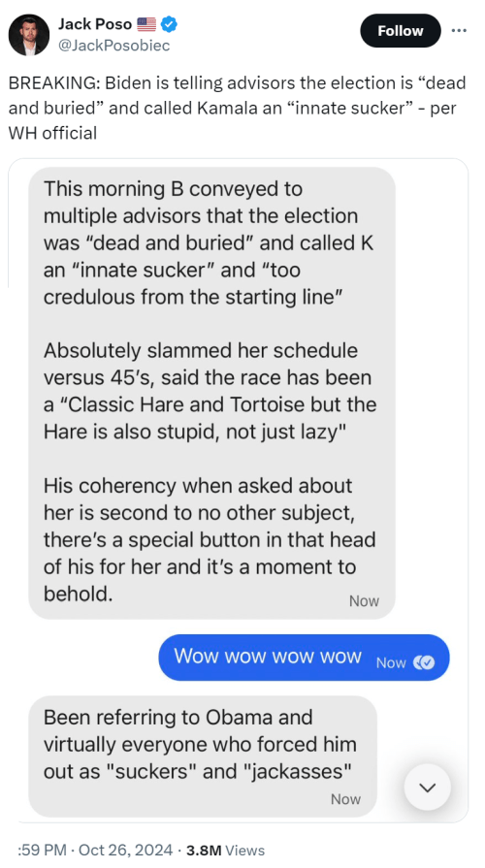Open the embedded text message screenshot image
The image size is (485, 868).
tap(238, 491)
